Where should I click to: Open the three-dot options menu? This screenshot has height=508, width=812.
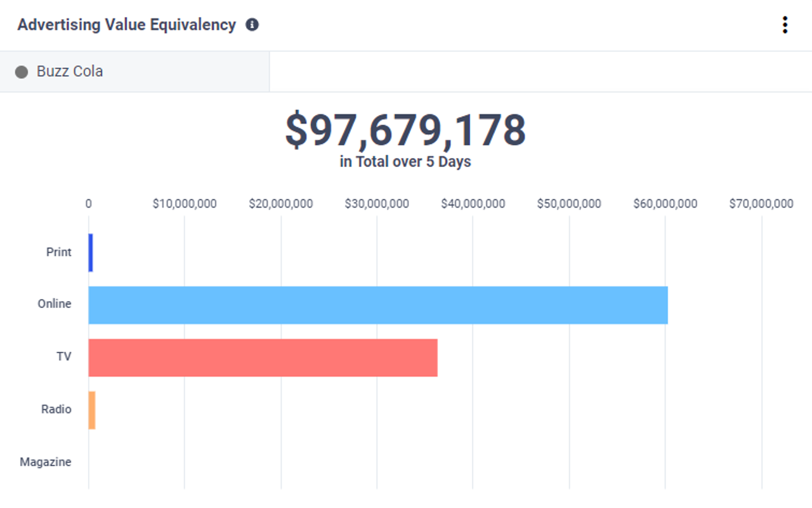785,25
